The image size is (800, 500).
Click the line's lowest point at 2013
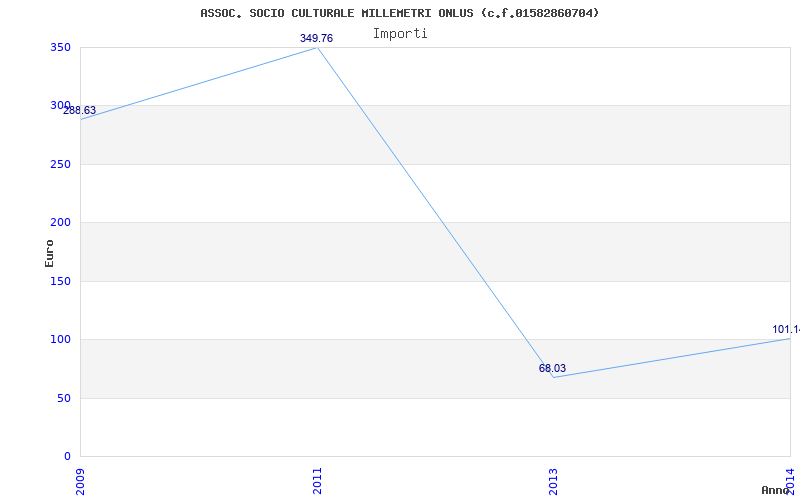(554, 377)
